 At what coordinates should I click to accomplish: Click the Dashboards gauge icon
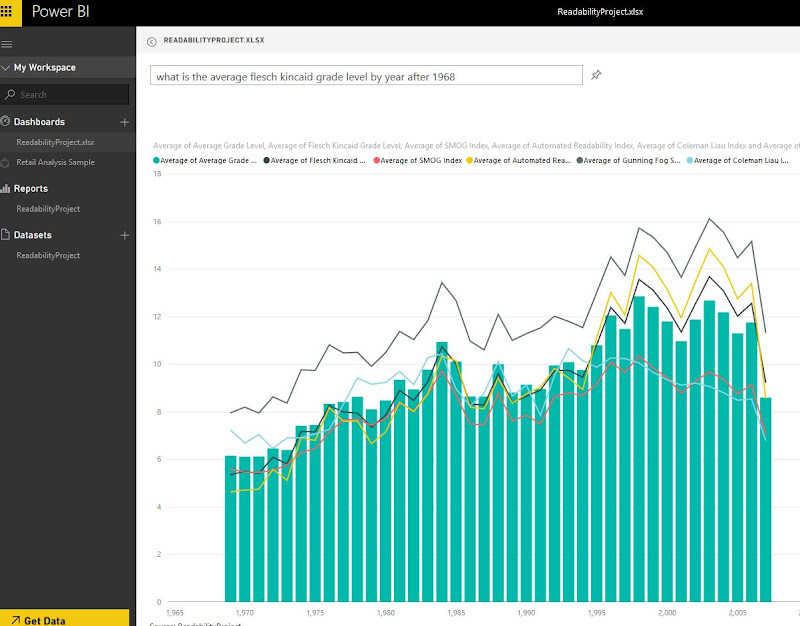coord(5,121)
